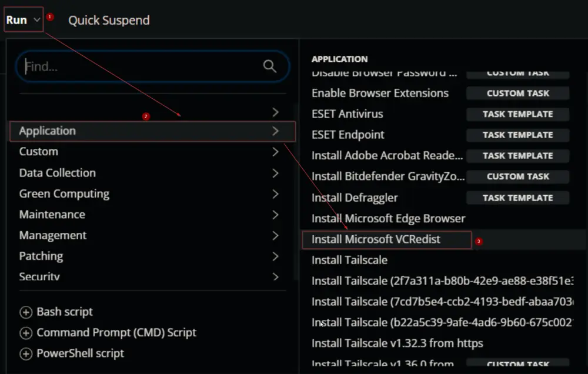Expand the Patching chevron
This screenshot has width=588, height=374.
point(276,256)
